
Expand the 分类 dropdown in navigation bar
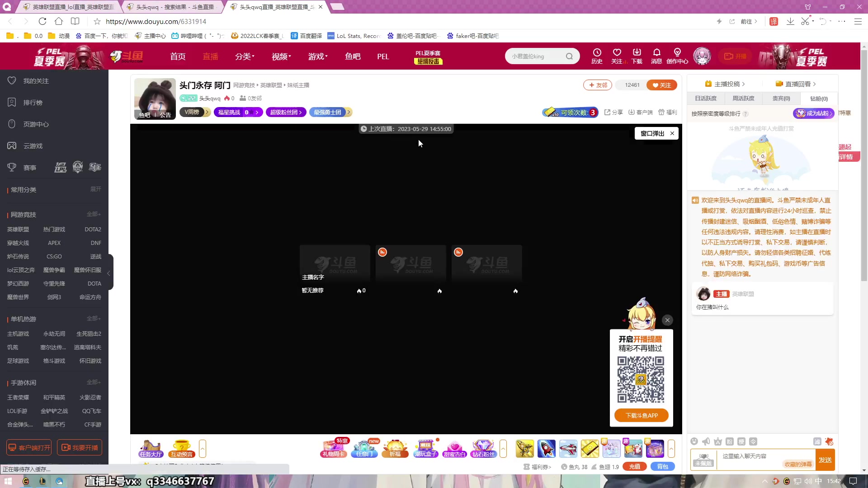245,56
